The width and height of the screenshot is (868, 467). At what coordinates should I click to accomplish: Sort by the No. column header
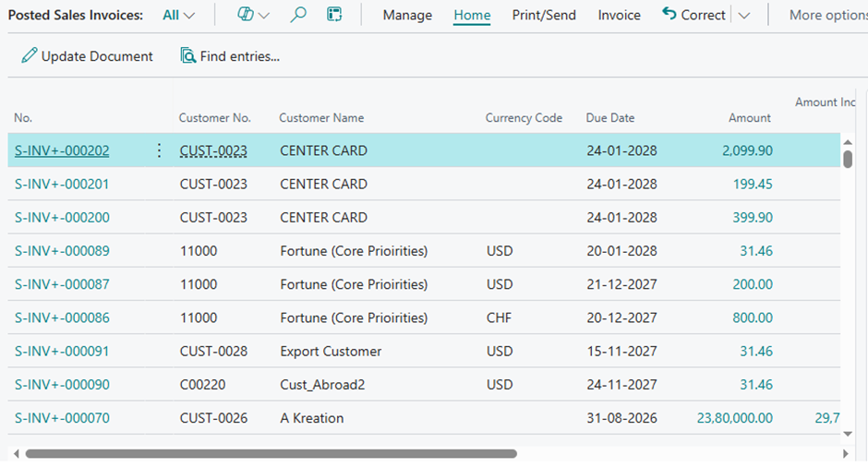click(x=23, y=118)
